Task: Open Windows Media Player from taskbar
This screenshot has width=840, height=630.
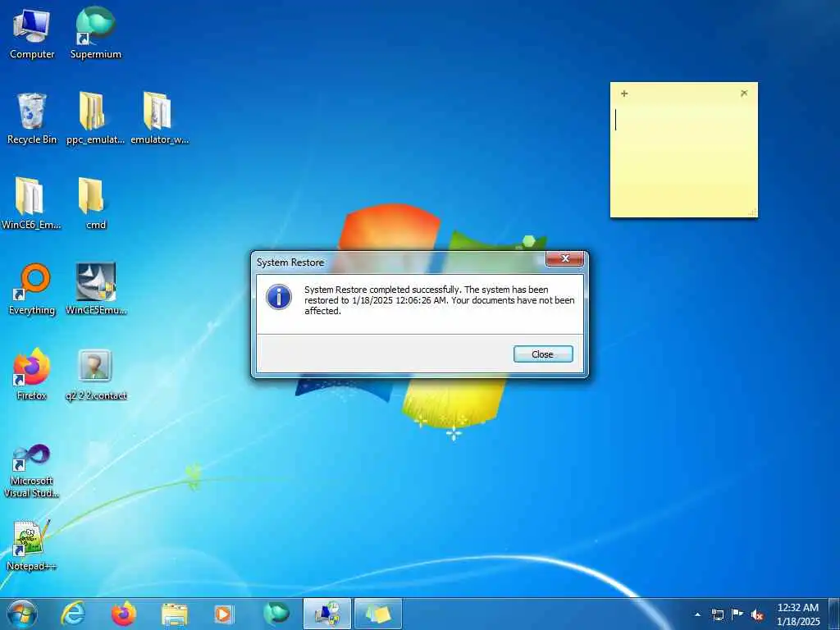Action: click(x=225, y=614)
